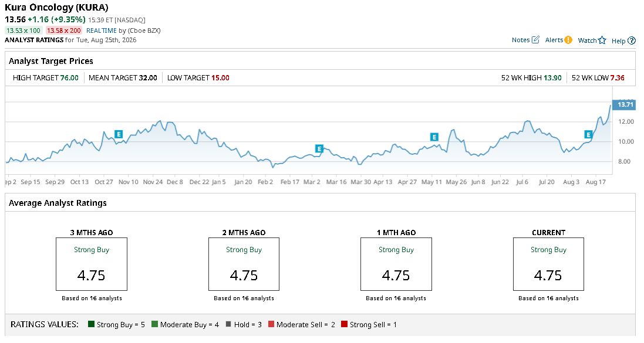644x343 pixels.
Task: Open the Notes pencil icon
Action: 535,40
